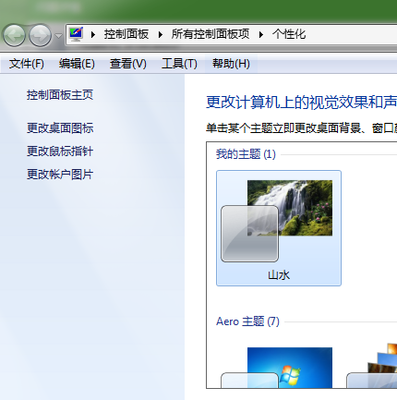Go back with the Back arrow button
This screenshot has height=400, width=397.
(14, 35)
